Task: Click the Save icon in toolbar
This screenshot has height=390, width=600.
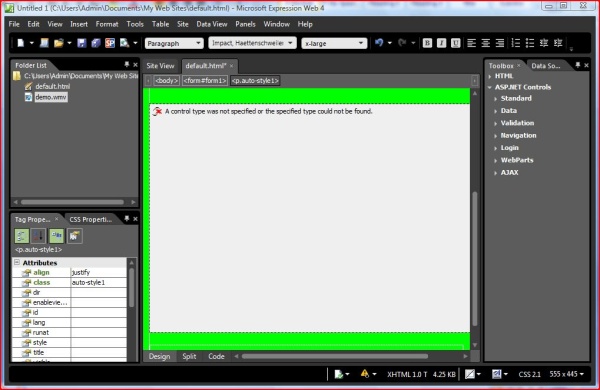Action: (82, 43)
